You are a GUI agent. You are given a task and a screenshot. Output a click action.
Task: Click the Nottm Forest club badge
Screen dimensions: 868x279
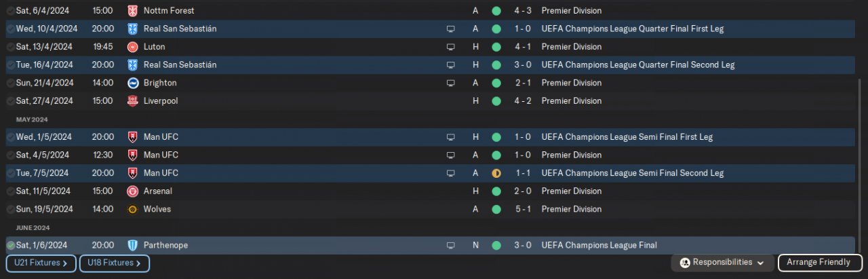pos(132,11)
